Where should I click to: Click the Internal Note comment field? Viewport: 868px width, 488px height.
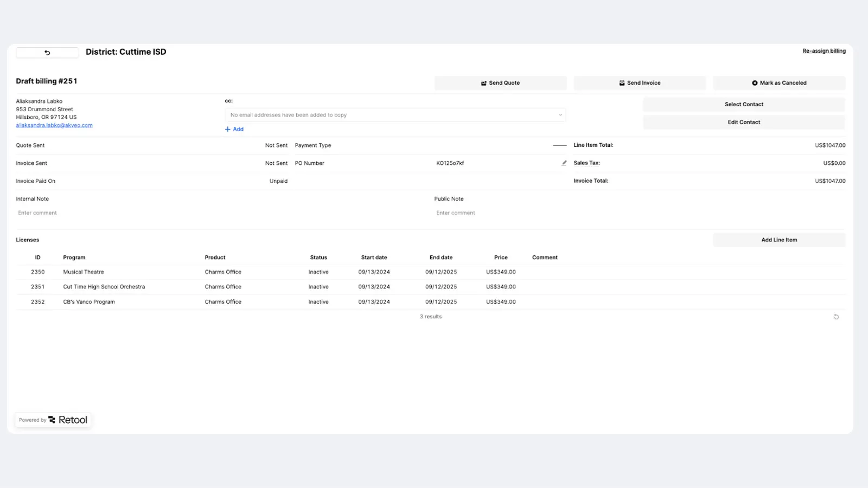[222, 213]
